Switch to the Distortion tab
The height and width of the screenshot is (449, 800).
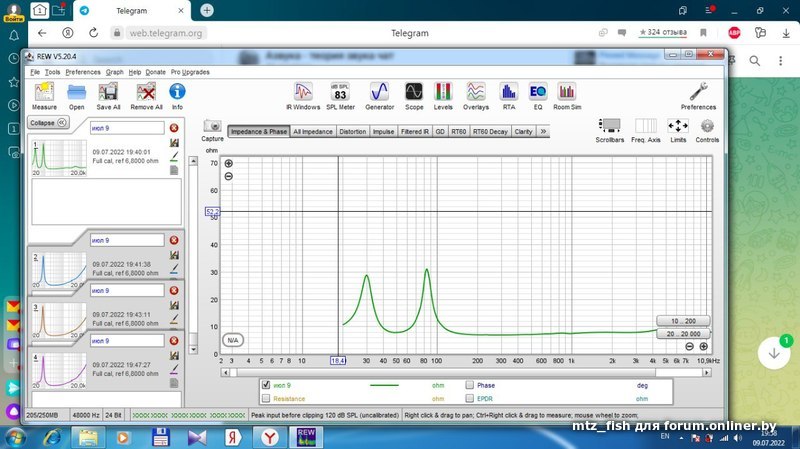coord(352,131)
